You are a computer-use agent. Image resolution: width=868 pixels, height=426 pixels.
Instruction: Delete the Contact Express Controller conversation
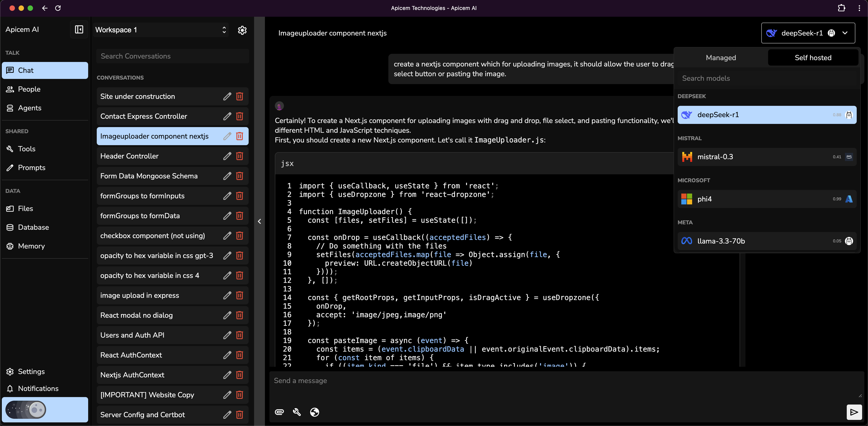pyautogui.click(x=240, y=116)
